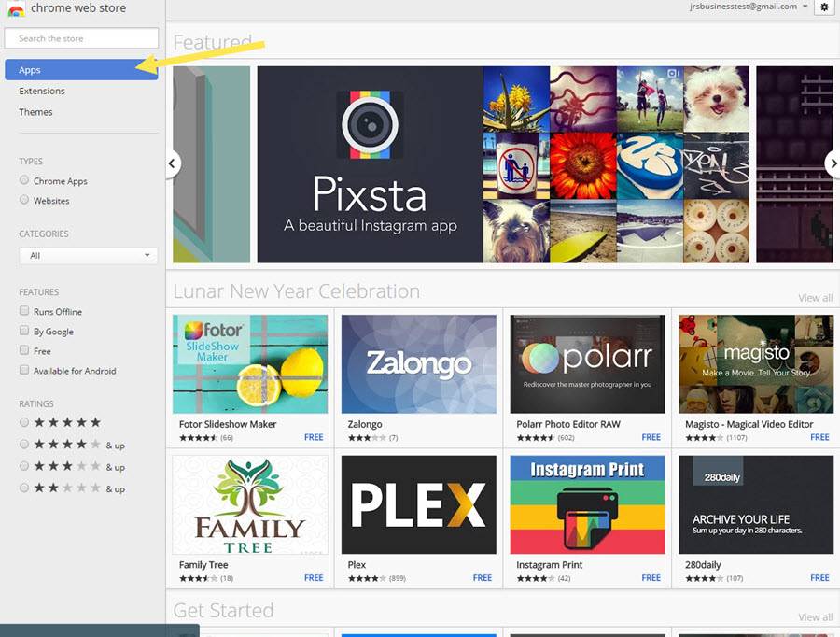Switch to the Extensions section
The width and height of the screenshot is (840, 637).
pyautogui.click(x=42, y=92)
